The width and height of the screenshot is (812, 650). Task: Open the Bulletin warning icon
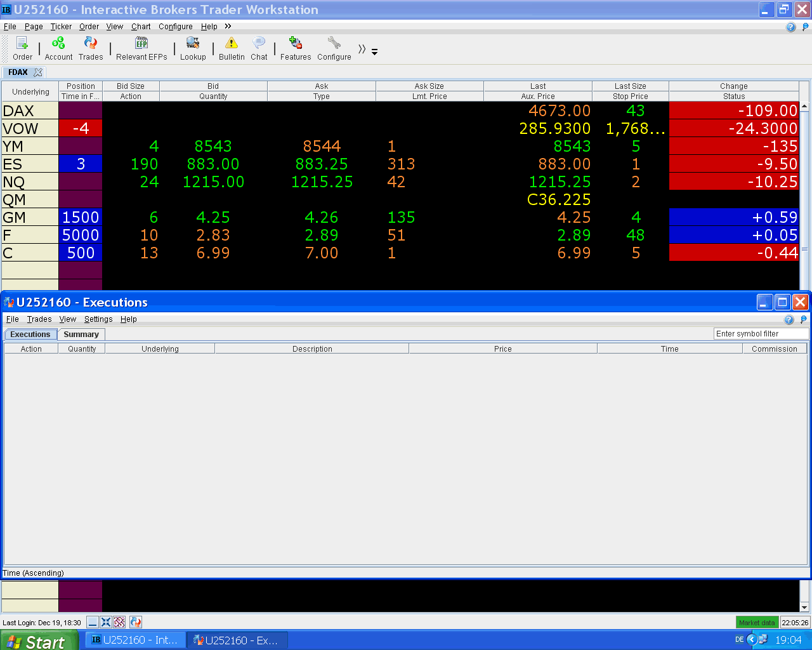pyautogui.click(x=232, y=43)
